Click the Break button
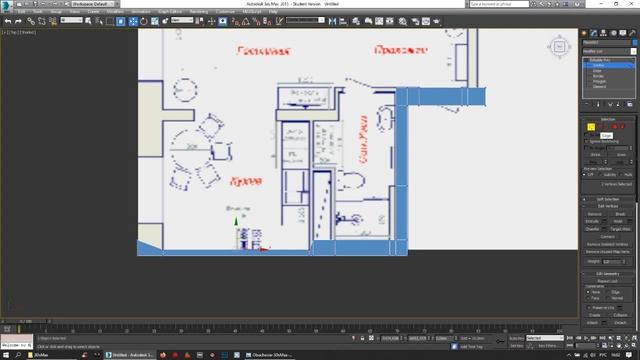640x360 pixels. pyautogui.click(x=620, y=214)
